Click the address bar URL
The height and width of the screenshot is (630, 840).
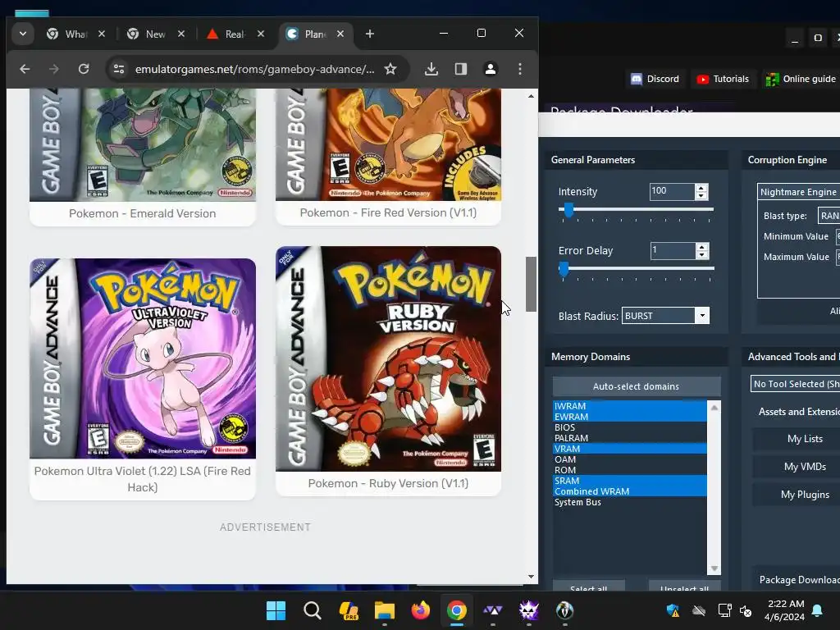coord(254,69)
